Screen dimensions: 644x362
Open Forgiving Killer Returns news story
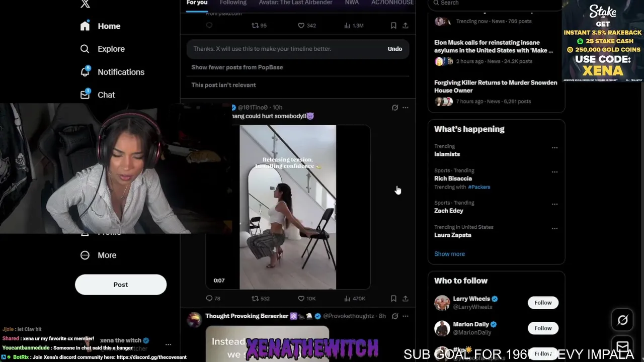pos(496,86)
